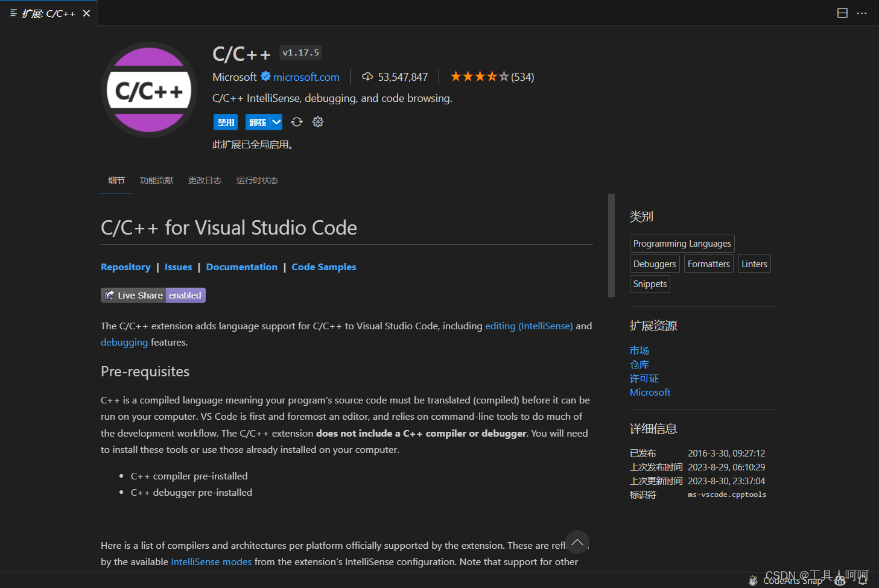Close the 扩展: C/C++ tab
This screenshot has width=879, height=588.
pyautogui.click(x=86, y=13)
